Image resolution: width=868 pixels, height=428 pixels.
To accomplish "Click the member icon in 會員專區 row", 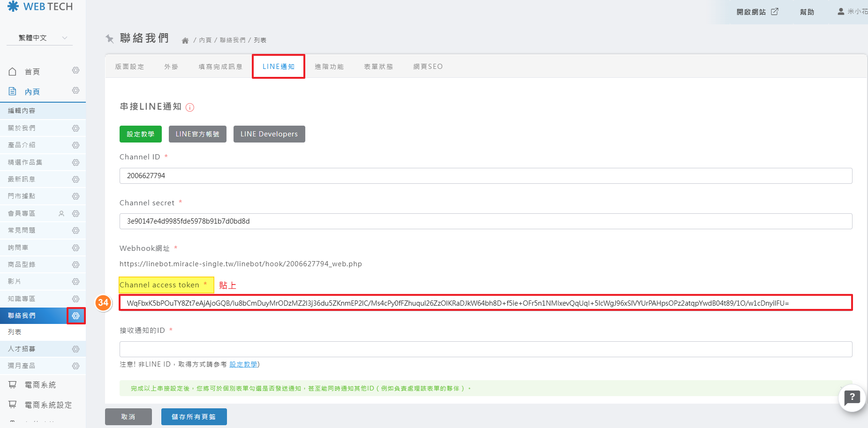I will [x=61, y=214].
